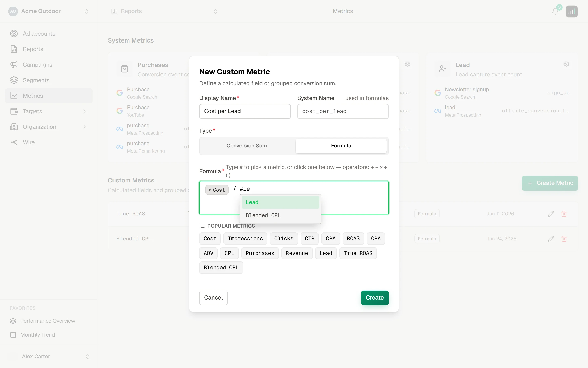Open settings gear left of Lead card
Screen dimensions: 588x368
point(408,64)
